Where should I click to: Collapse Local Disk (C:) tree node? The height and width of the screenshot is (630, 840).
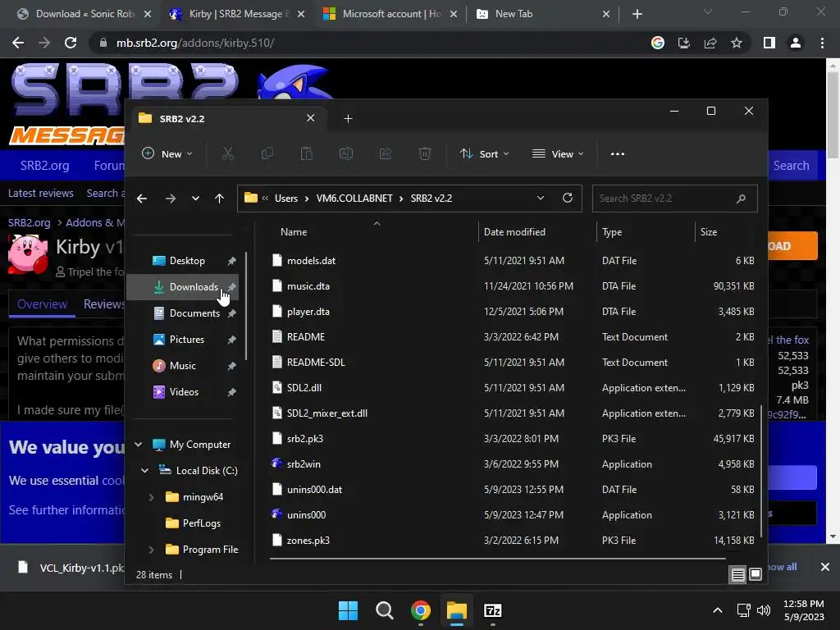pos(144,470)
